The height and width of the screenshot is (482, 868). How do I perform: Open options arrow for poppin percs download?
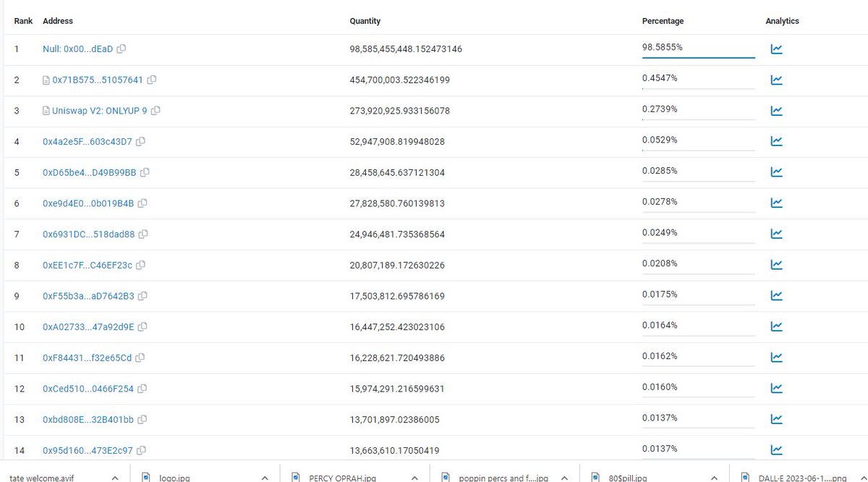point(564,478)
